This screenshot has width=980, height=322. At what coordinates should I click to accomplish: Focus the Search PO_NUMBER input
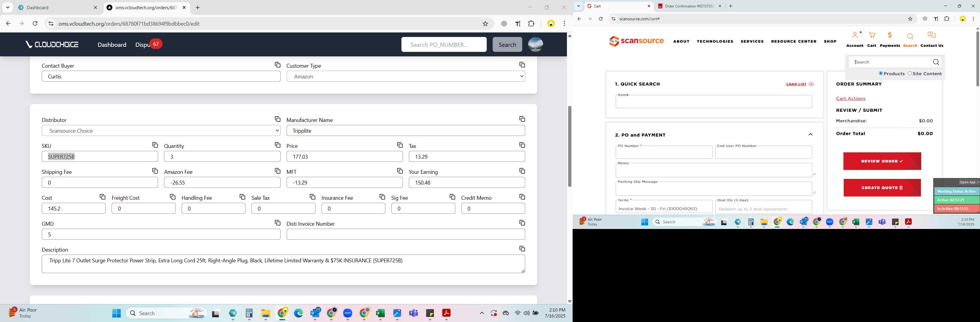443,44
